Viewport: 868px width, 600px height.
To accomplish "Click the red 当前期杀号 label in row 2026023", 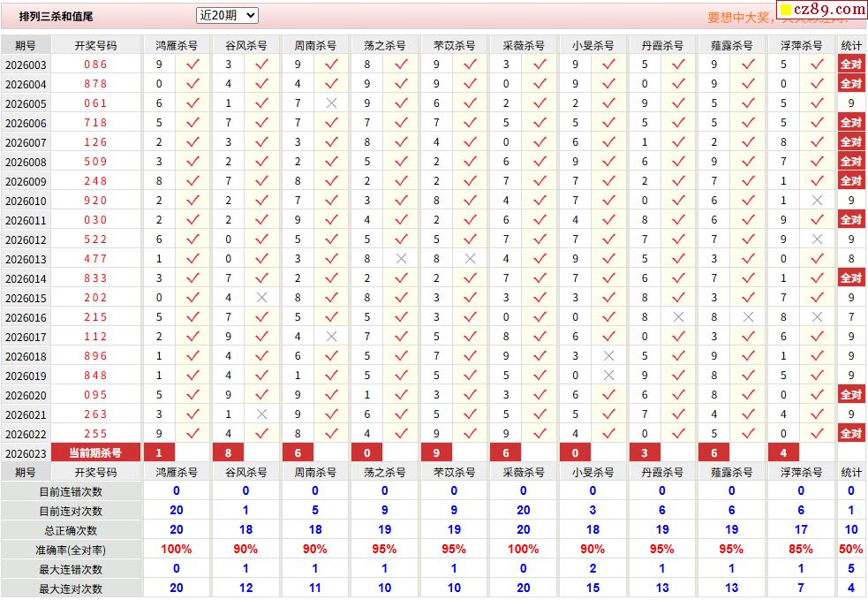I will coord(95,452).
